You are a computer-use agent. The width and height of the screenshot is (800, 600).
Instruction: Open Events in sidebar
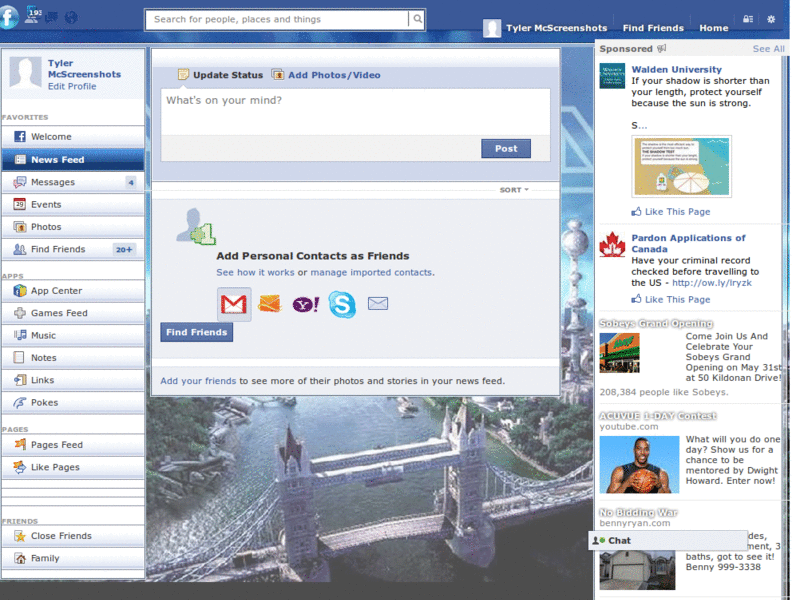73,204
